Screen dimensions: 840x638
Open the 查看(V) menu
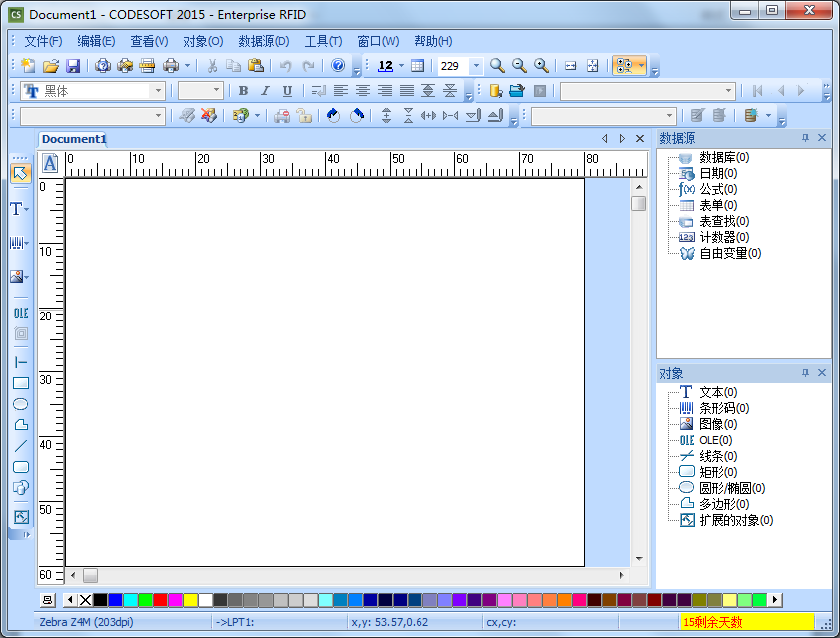[149, 41]
